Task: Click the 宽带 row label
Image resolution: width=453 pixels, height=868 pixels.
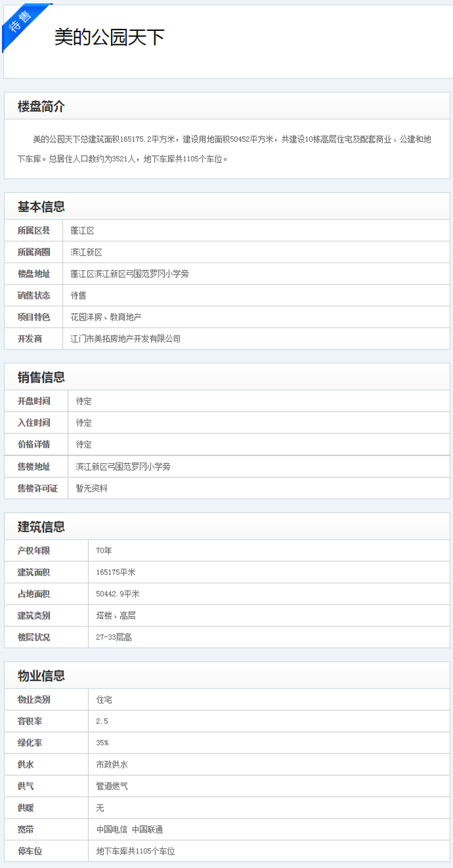Action: pos(25,829)
